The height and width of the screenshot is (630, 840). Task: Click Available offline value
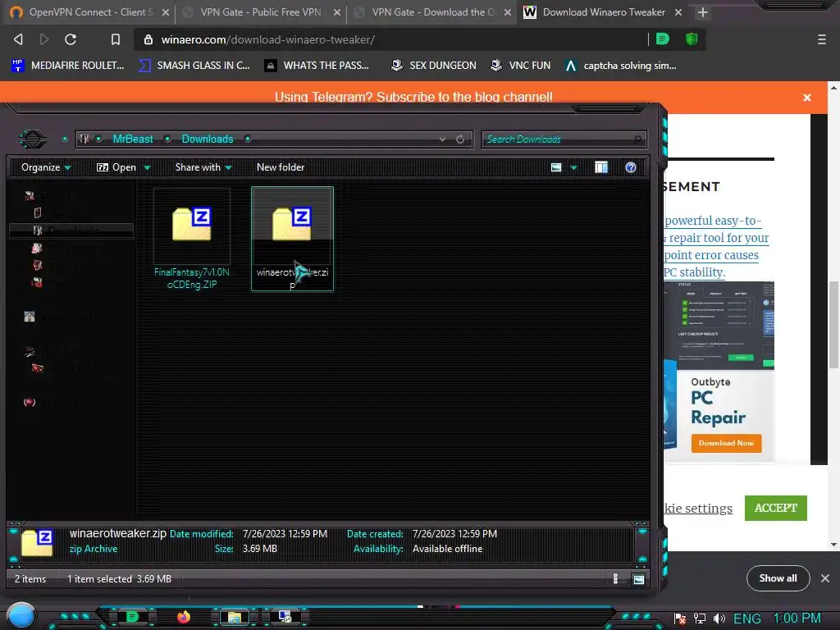(447, 549)
